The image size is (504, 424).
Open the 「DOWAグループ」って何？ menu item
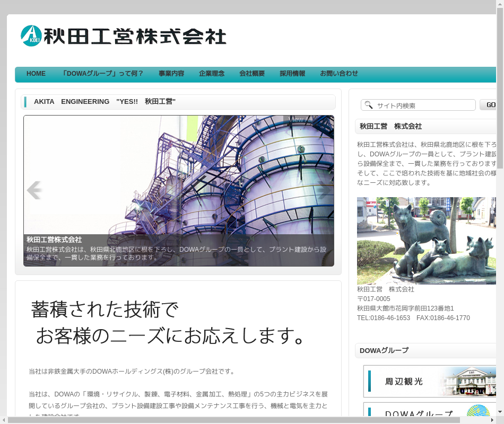tap(102, 74)
